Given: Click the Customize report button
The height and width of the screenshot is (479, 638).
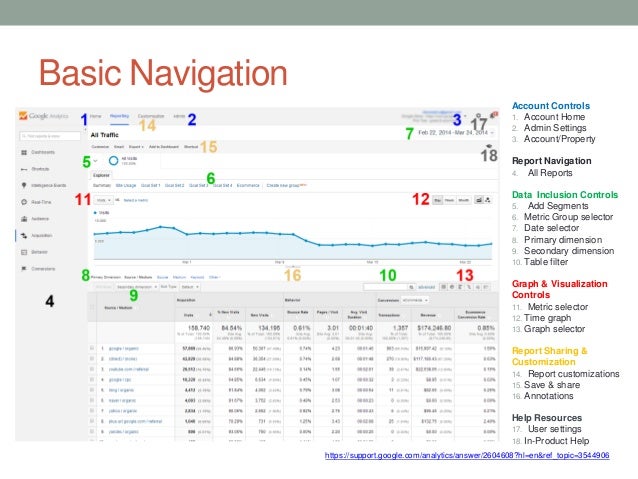Looking at the screenshot, I should tap(100, 147).
